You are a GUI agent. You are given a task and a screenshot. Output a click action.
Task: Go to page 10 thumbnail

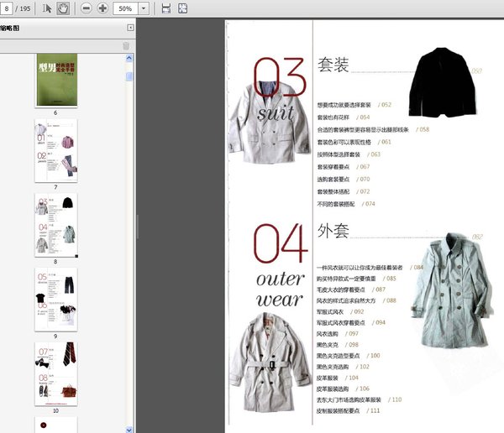pos(56,374)
